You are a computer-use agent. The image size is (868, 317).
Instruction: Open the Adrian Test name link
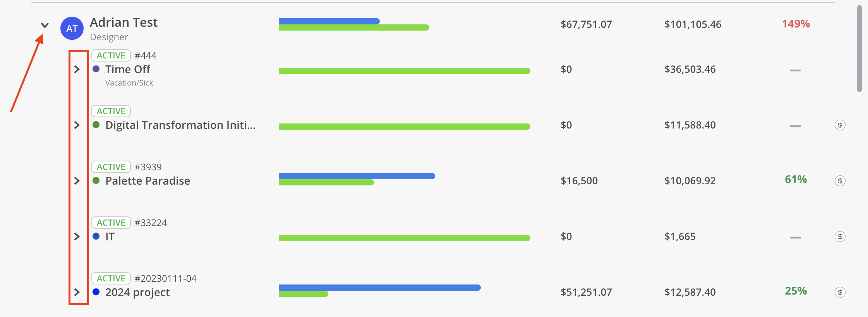[x=124, y=22]
